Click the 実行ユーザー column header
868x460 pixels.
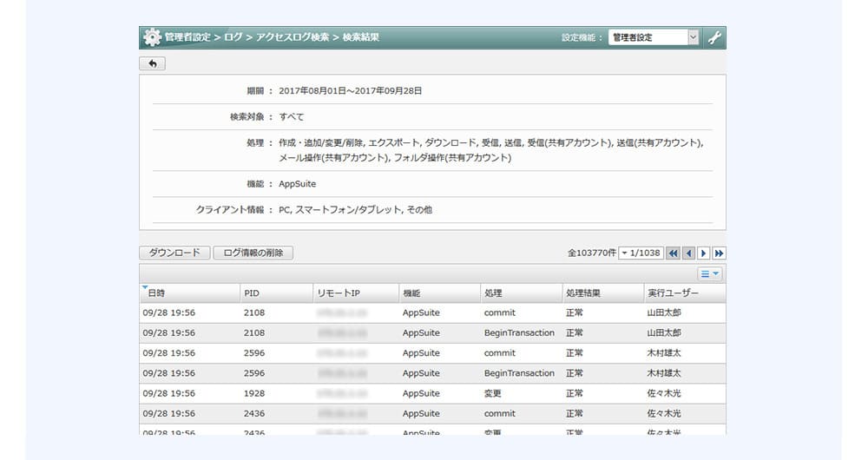click(x=673, y=293)
